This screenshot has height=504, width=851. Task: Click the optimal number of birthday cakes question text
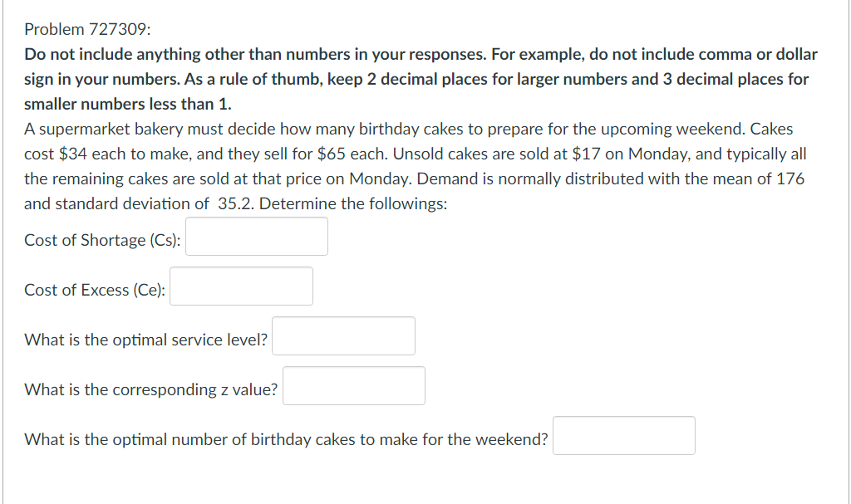(286, 440)
